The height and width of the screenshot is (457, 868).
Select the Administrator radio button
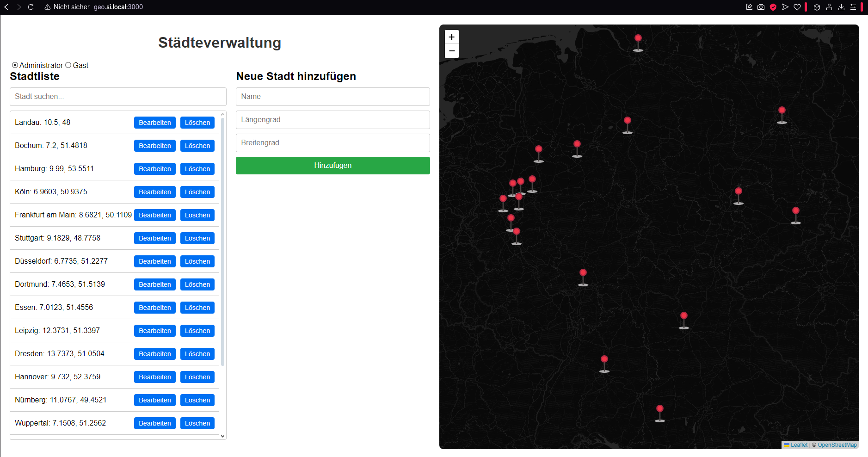tap(15, 65)
